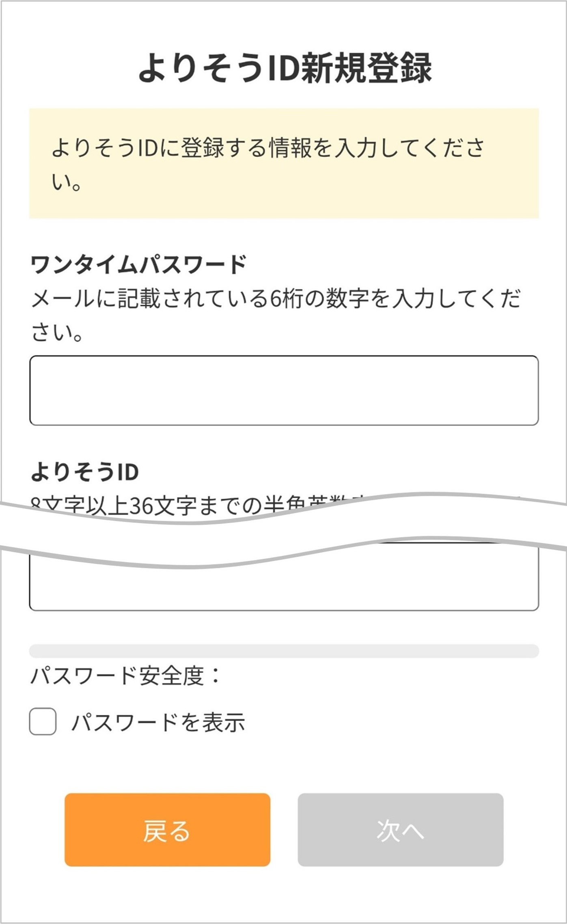567x924 pixels.
Task: Click the yellow information banner
Action: [283, 162]
